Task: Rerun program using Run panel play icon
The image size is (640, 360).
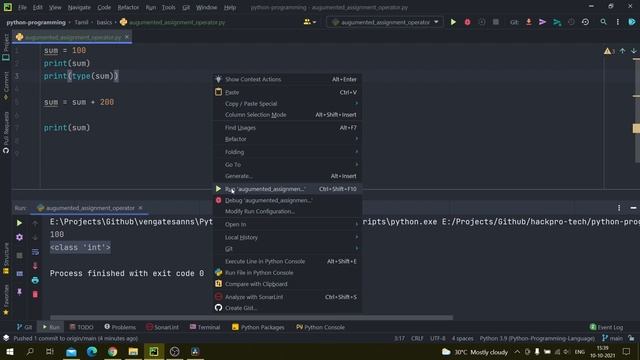Action: pos(19,223)
